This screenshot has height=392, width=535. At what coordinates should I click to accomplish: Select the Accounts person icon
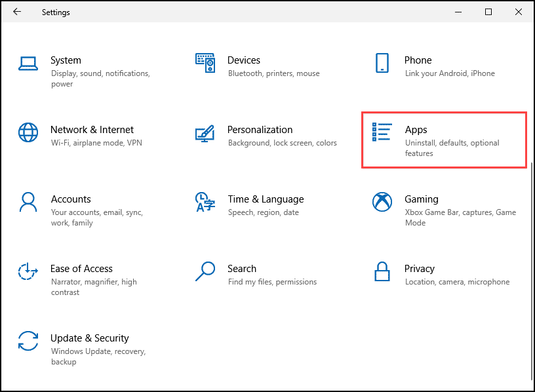pos(28,202)
